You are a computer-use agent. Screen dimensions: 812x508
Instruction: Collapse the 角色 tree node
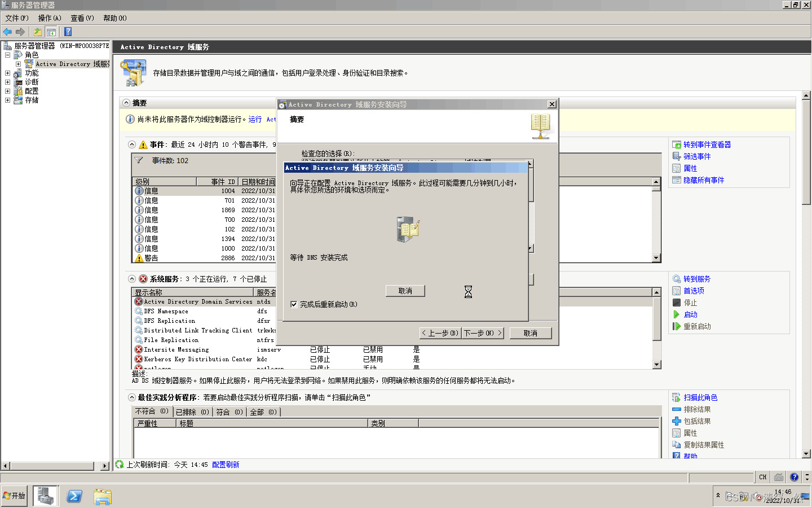(7, 55)
